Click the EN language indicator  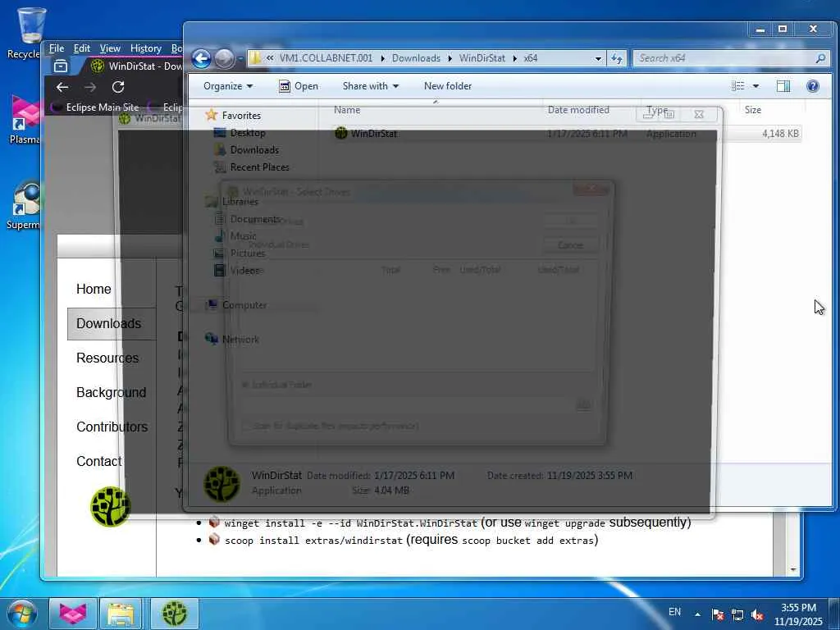[674, 612]
